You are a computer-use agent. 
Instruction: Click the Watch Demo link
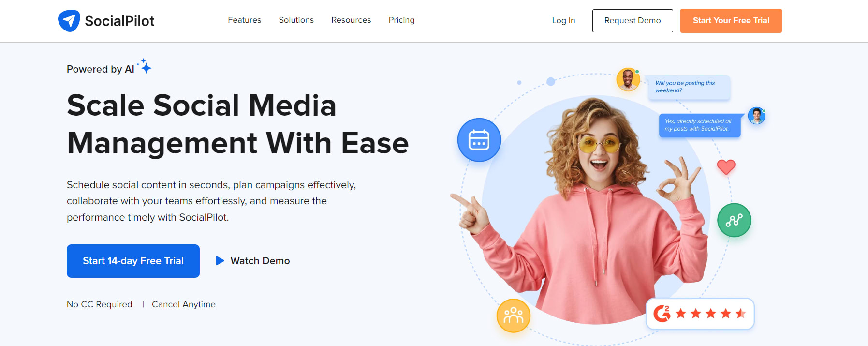[x=260, y=261]
